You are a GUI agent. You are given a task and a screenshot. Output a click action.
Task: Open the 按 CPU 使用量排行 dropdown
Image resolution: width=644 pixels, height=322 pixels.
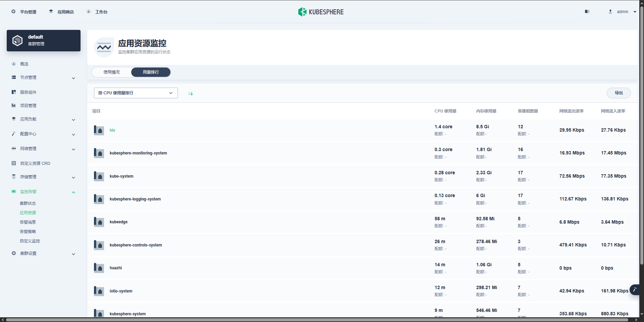(x=136, y=93)
